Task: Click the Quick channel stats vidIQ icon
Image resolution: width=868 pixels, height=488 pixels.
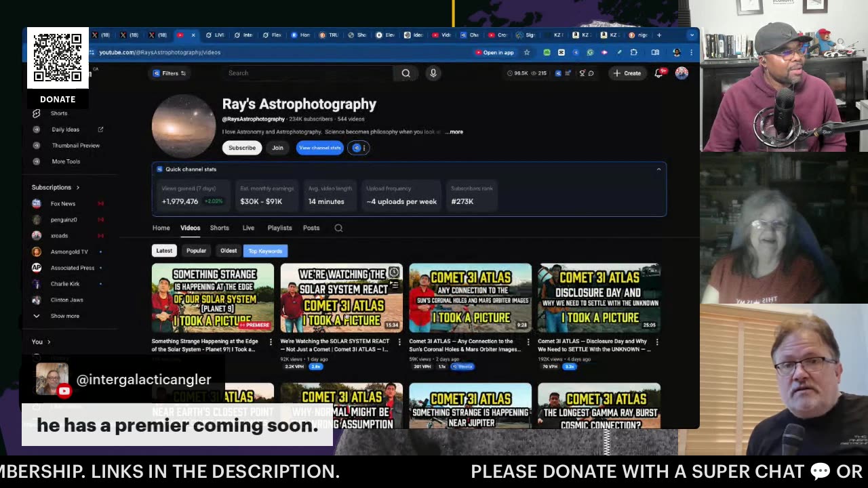Action: pos(159,169)
